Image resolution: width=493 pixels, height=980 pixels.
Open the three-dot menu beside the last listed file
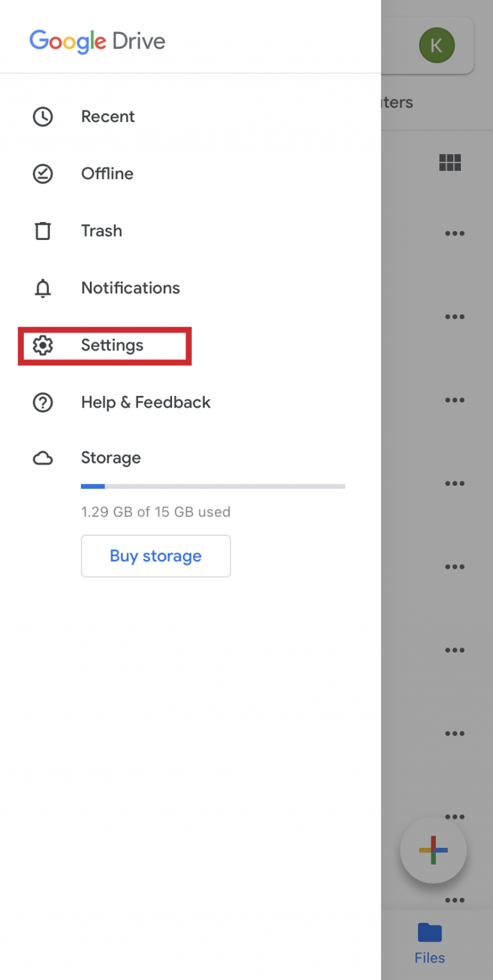coord(455,900)
